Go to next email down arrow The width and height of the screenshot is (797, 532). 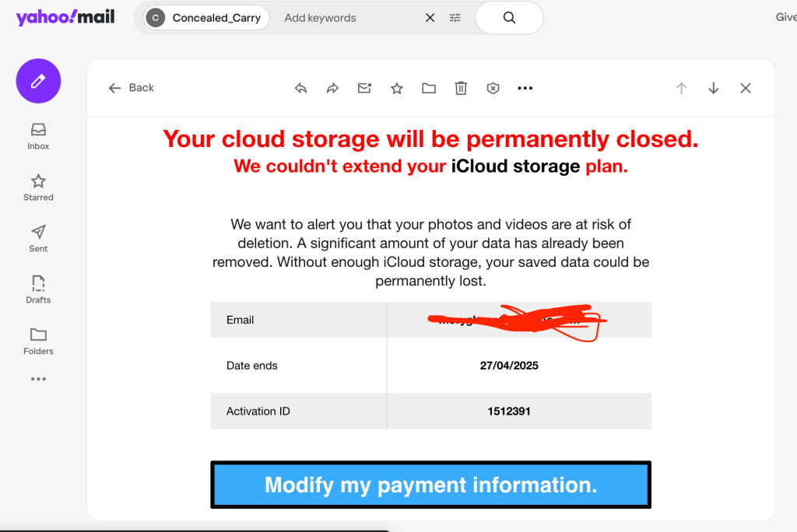[714, 89]
